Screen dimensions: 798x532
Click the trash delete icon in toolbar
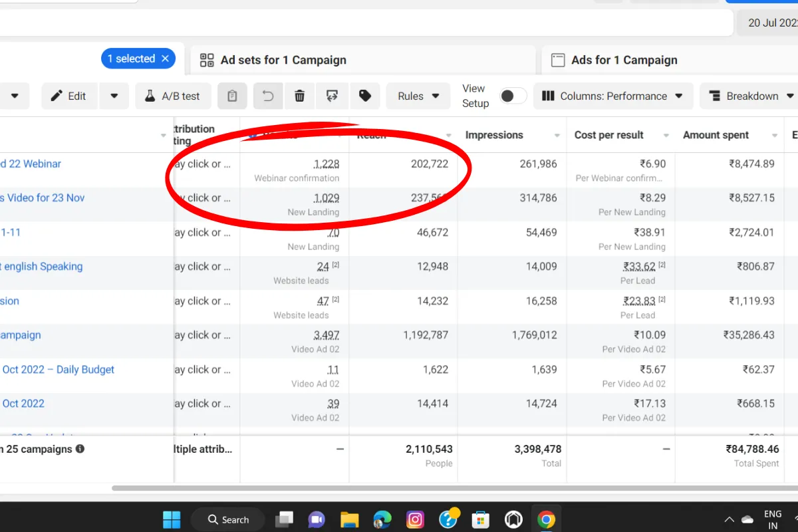tap(300, 96)
